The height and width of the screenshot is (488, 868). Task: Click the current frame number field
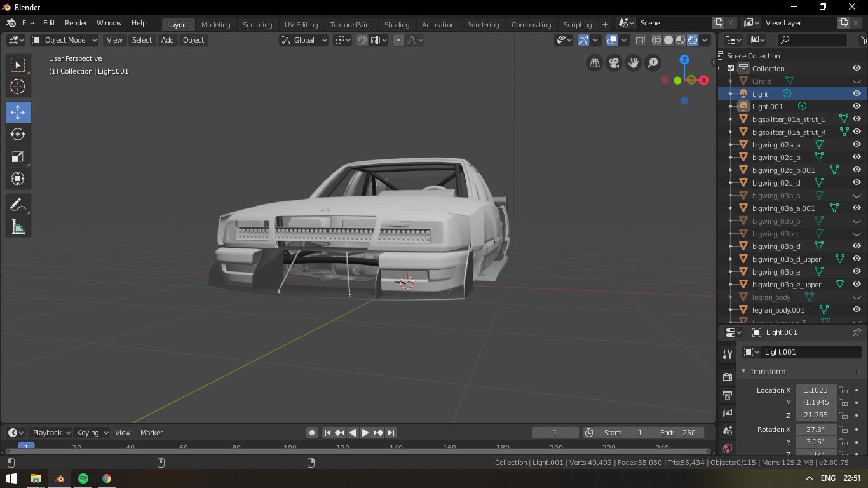point(555,433)
